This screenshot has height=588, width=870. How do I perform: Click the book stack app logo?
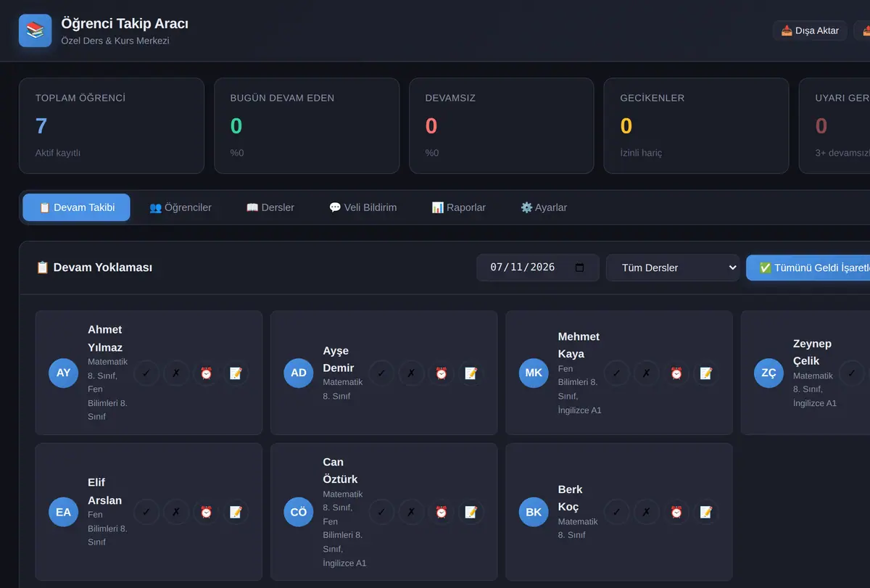tap(36, 30)
